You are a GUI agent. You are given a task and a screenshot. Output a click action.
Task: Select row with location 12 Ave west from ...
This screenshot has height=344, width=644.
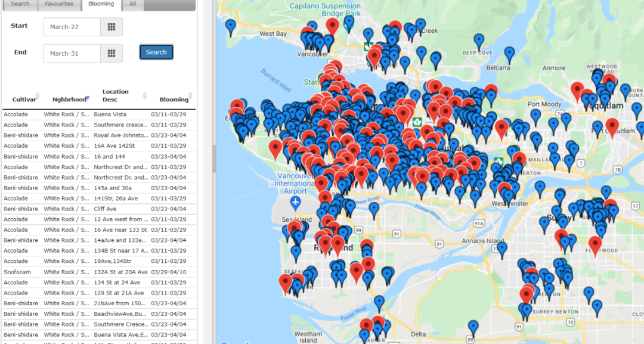pos(99,219)
